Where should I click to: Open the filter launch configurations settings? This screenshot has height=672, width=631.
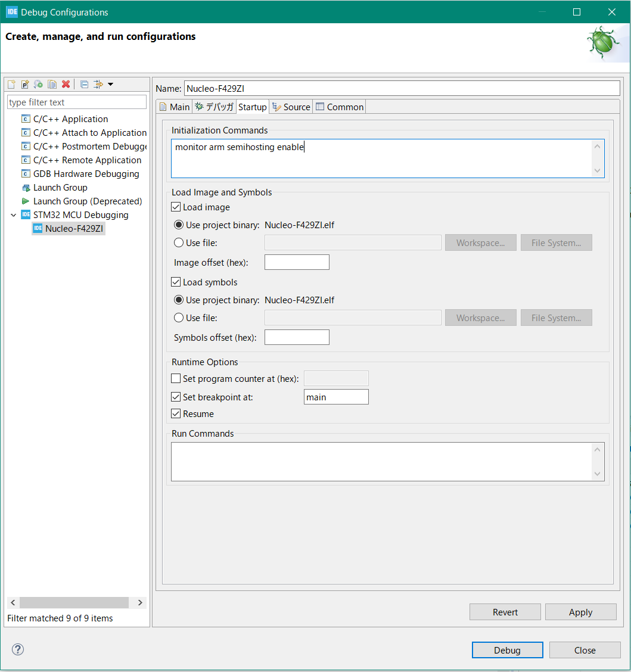pos(97,84)
